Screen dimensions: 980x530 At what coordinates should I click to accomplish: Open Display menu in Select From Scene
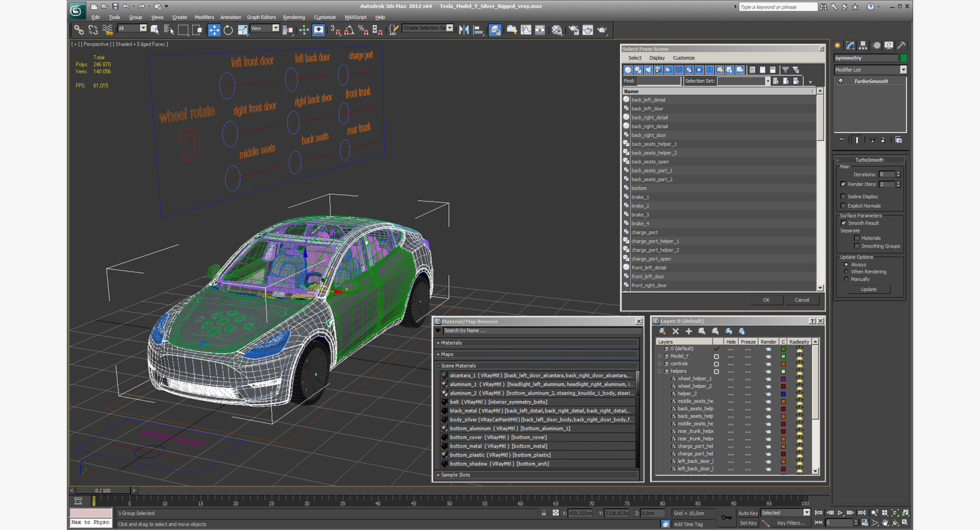coord(657,58)
